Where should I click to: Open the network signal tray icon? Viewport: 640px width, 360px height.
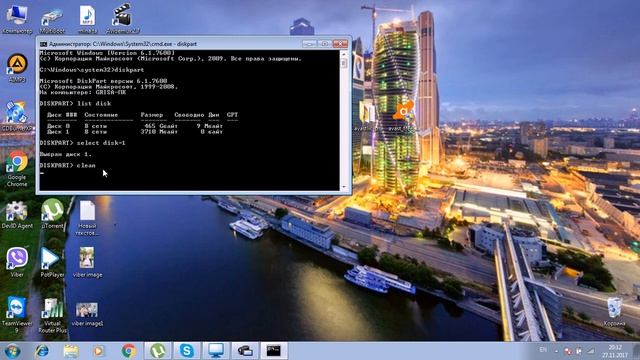[591, 351]
